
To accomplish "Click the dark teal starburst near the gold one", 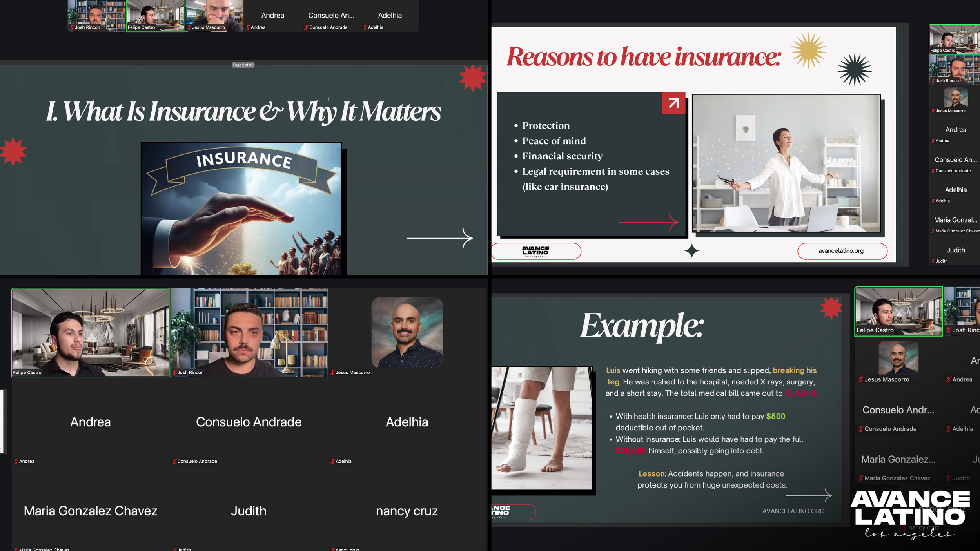I will coord(855,70).
